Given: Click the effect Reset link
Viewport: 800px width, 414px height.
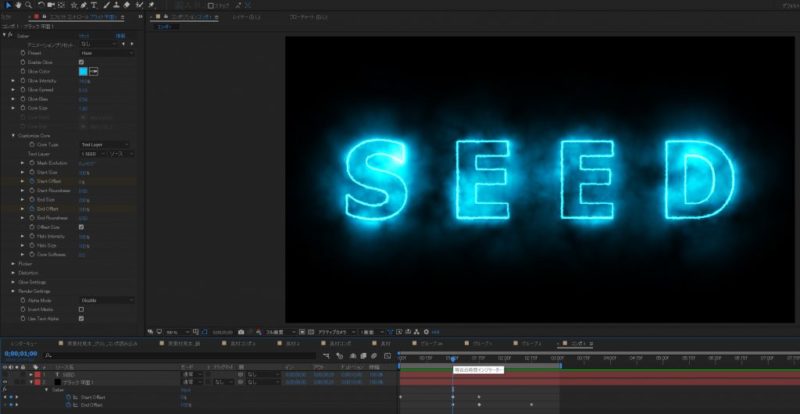Looking at the screenshot, I should click(x=83, y=35).
